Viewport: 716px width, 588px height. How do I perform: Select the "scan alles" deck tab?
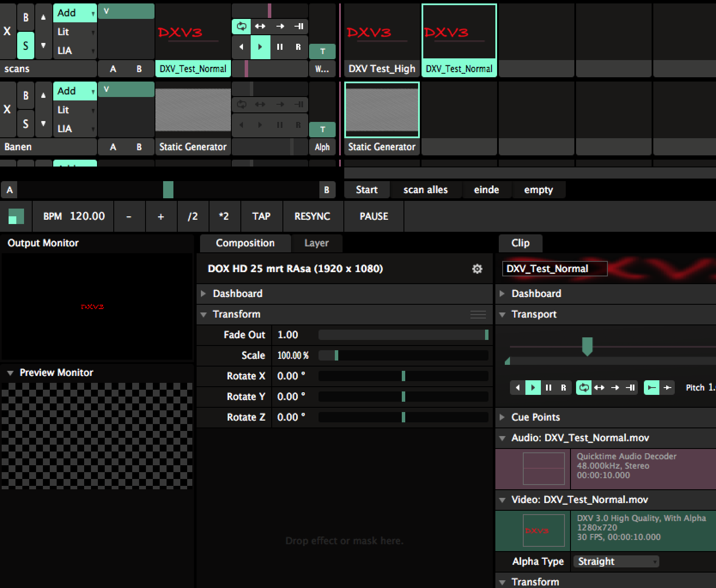(425, 190)
